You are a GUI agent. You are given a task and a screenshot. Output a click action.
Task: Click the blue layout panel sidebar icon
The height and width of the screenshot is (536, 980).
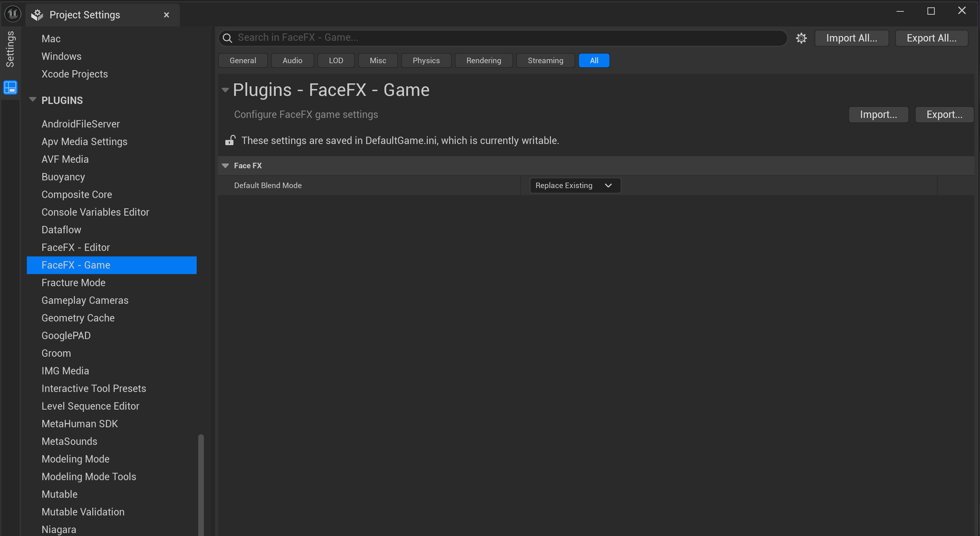[x=10, y=87]
